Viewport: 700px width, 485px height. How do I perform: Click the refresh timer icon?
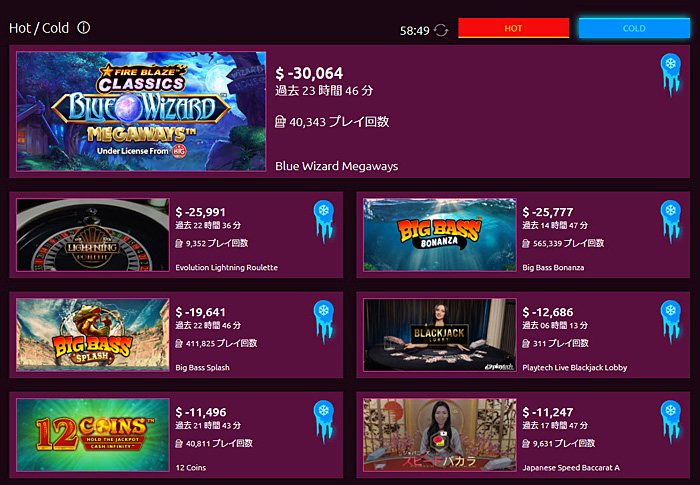point(441,30)
